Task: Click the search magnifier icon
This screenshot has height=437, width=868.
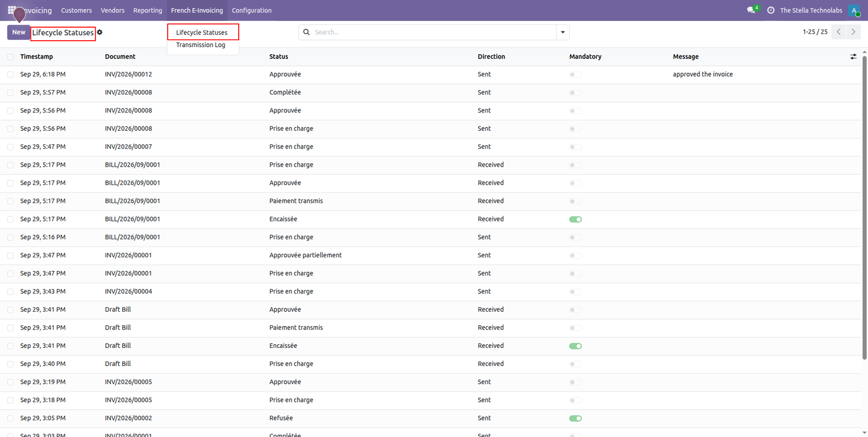Action: 307,32
